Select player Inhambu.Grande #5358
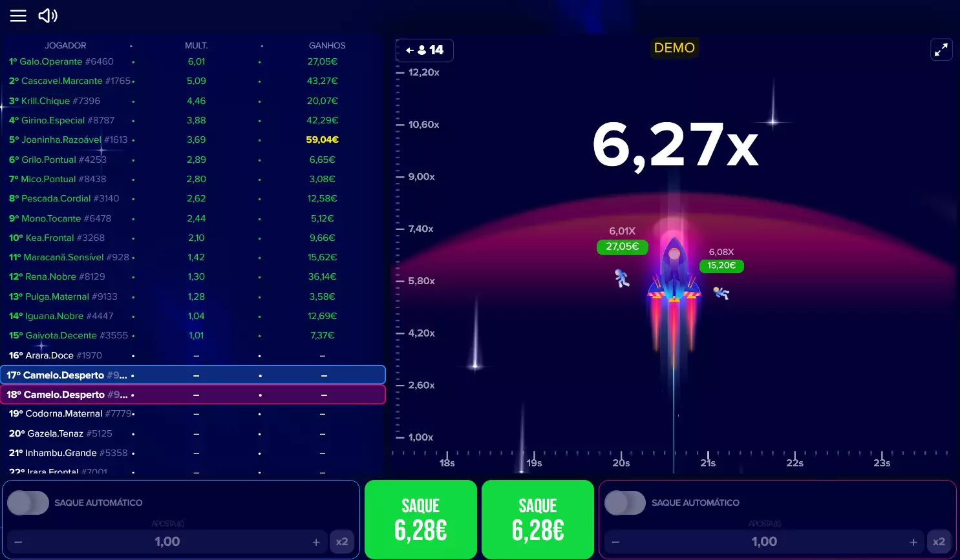The height and width of the screenshot is (560, 960). click(x=69, y=453)
